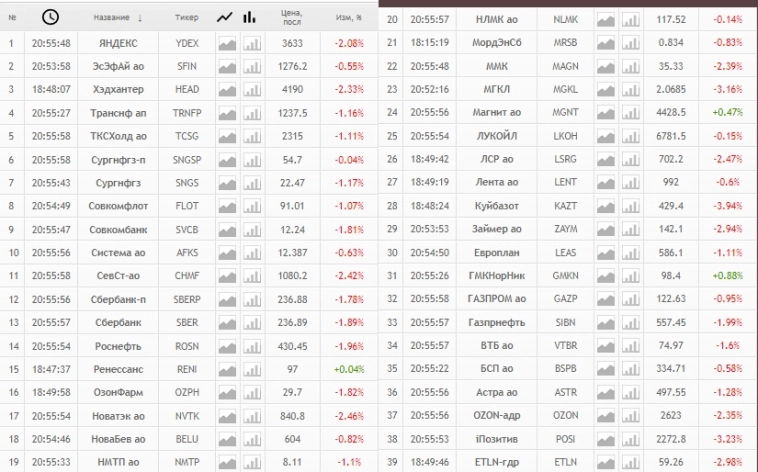
Task: Open the НМТП ао stock link
Action: point(118,462)
